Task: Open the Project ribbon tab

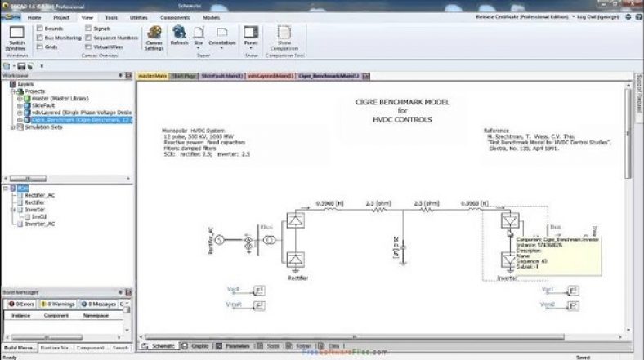Action: tap(61, 18)
